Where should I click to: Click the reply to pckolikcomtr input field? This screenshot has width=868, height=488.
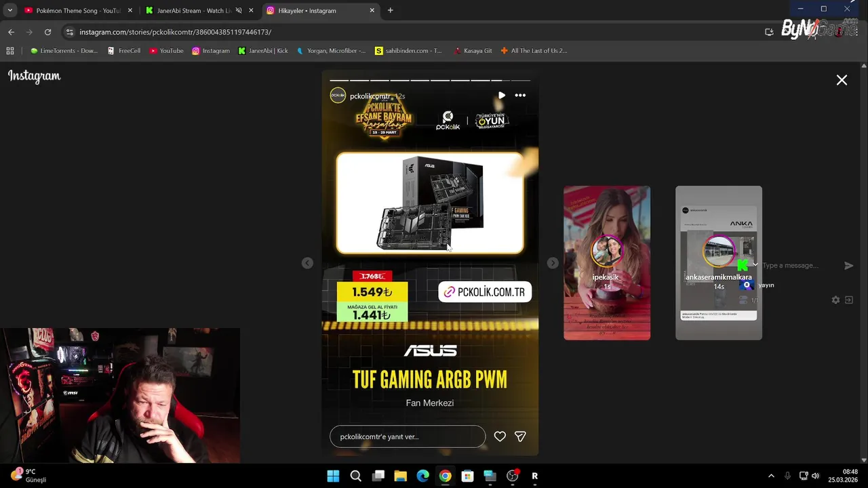click(x=408, y=436)
